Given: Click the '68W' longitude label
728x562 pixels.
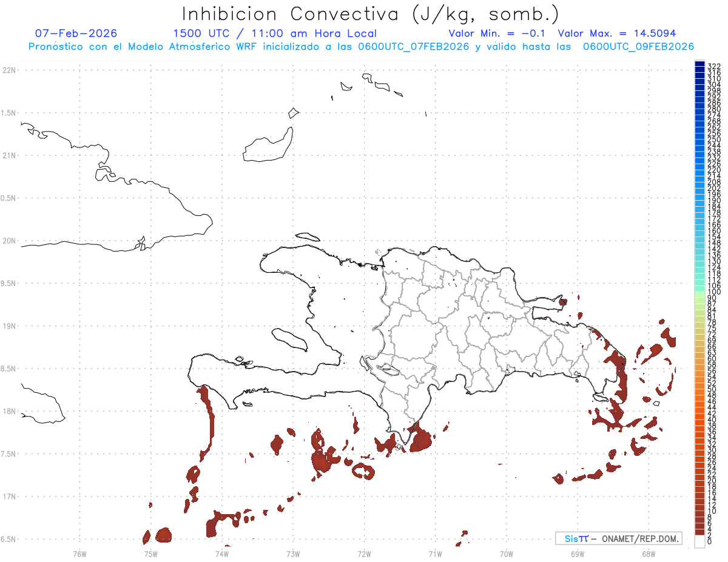Looking at the screenshot, I should click(649, 553).
